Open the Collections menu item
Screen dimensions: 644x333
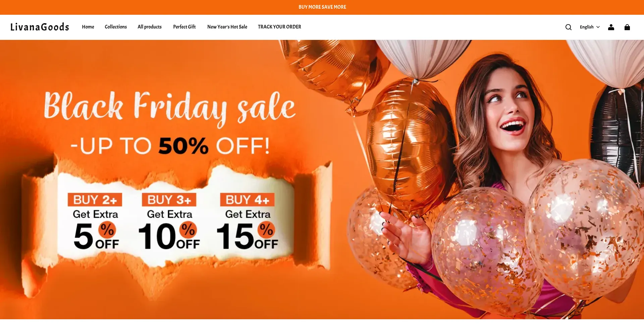116,27
